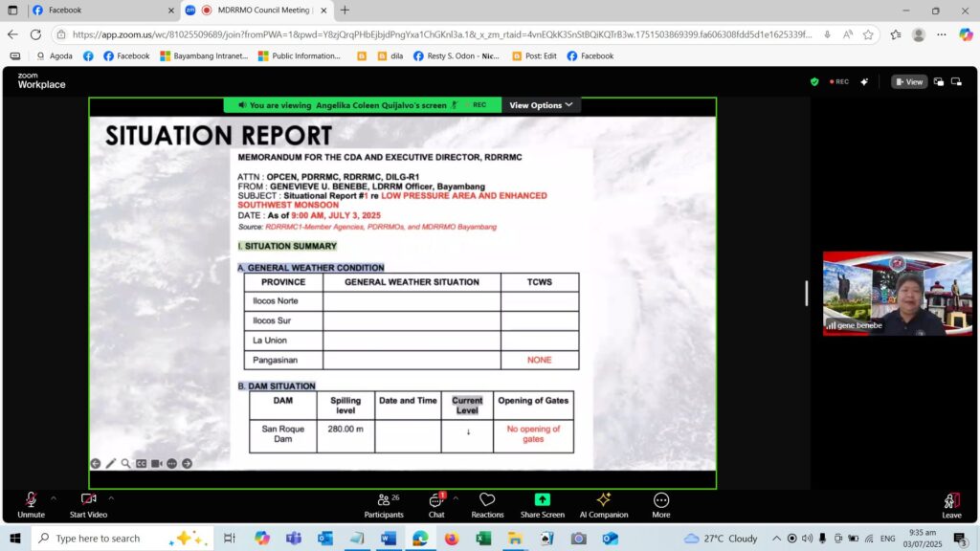Select the pen tool on the slide controls

click(111, 464)
